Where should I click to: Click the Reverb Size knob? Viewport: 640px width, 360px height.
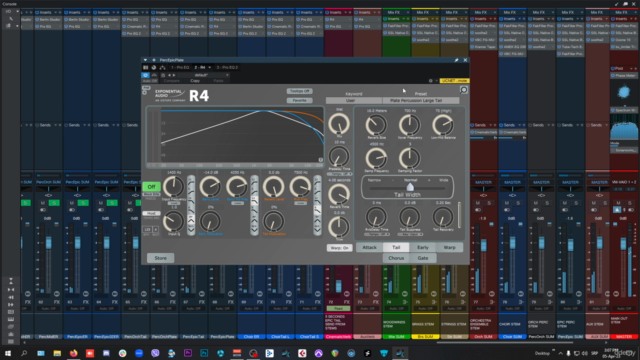[376, 124]
